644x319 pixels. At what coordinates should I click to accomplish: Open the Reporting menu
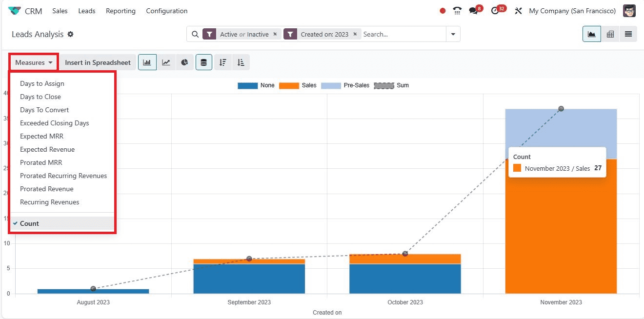tap(121, 11)
